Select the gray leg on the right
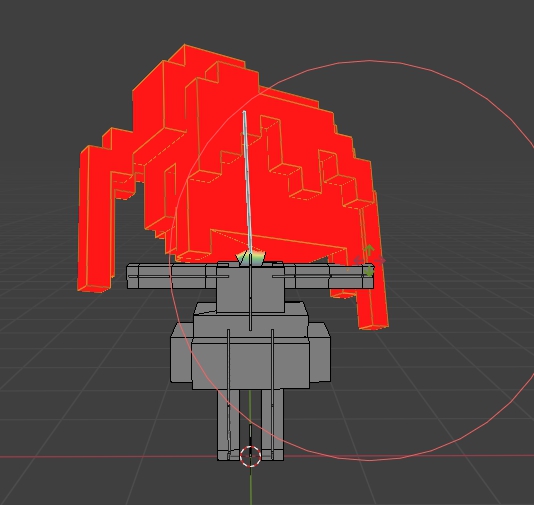Viewport: 534px width, 505px height. click(x=272, y=424)
